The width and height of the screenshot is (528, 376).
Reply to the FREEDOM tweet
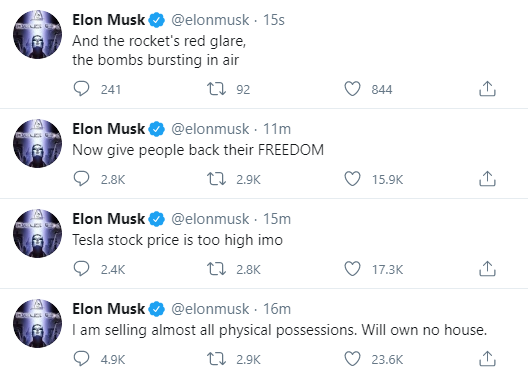coord(81,179)
